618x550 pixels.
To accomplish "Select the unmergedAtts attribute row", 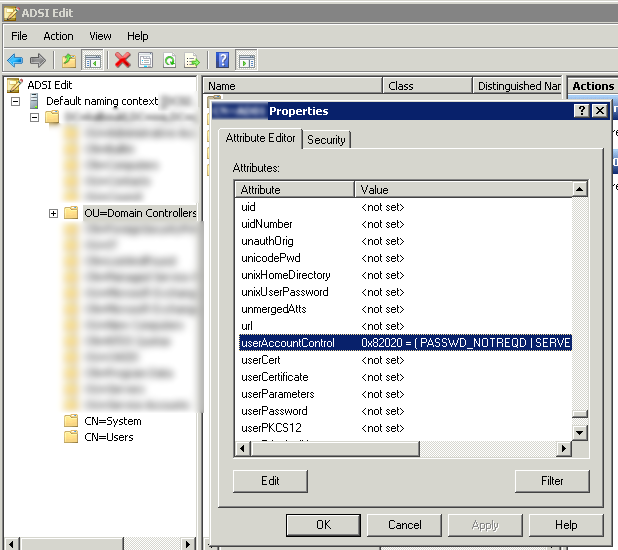I will 405,309.
